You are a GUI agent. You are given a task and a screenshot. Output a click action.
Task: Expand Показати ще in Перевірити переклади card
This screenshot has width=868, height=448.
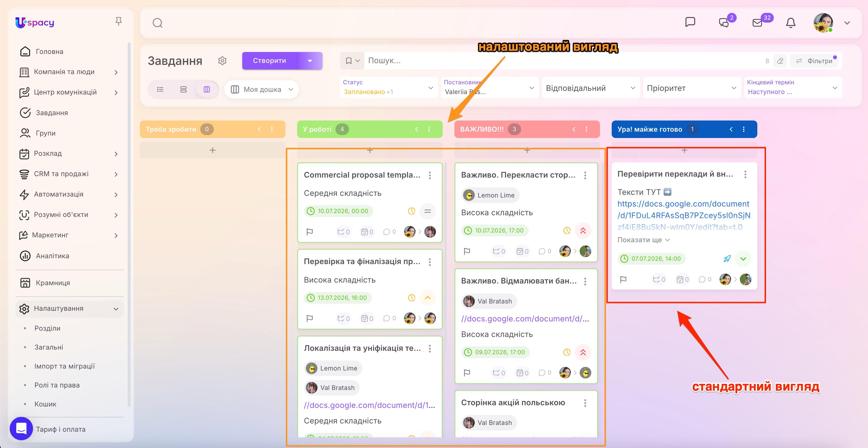pyautogui.click(x=643, y=240)
